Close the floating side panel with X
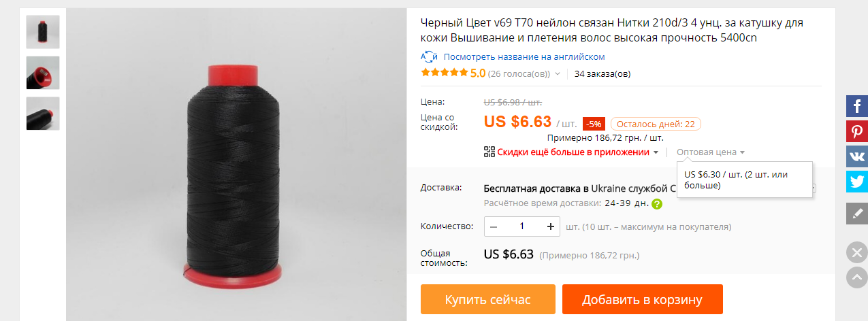 [x=856, y=253]
